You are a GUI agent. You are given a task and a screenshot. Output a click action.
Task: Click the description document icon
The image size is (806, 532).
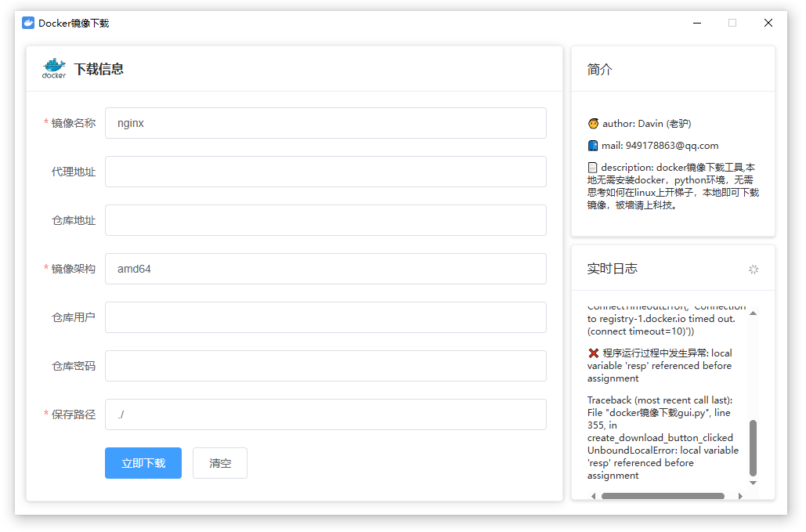[x=593, y=168]
